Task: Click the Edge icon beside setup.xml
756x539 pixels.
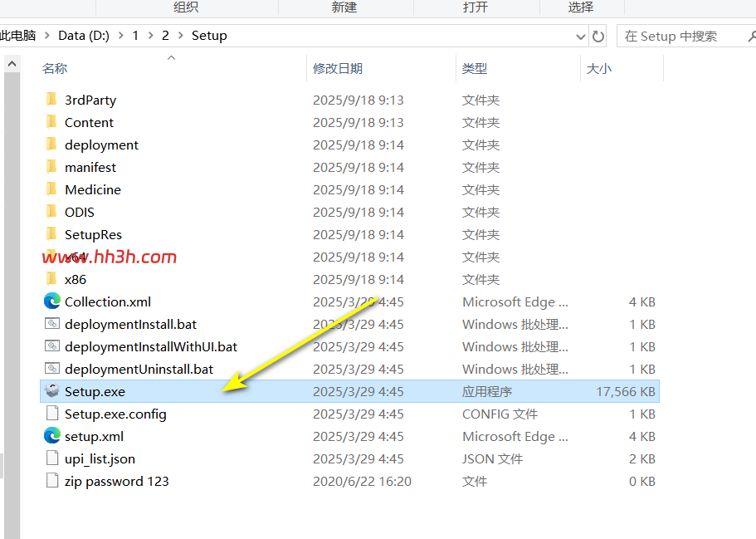Action: (52, 436)
